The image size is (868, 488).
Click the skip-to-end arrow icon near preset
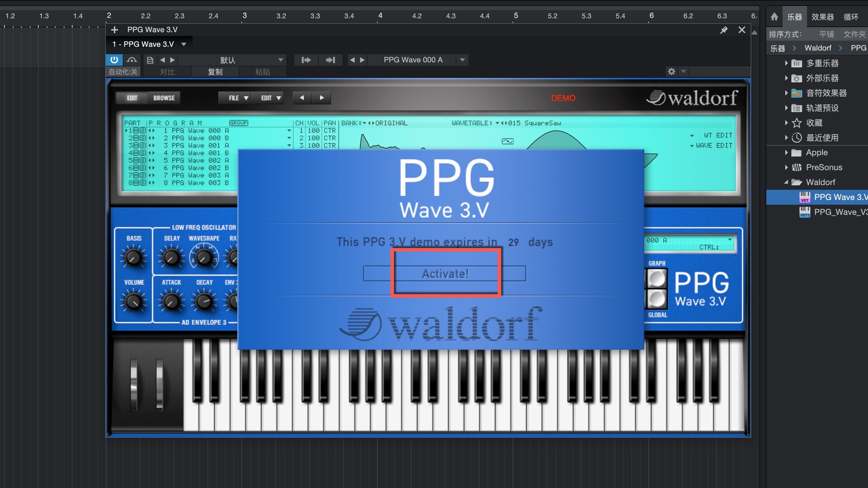pos(330,60)
